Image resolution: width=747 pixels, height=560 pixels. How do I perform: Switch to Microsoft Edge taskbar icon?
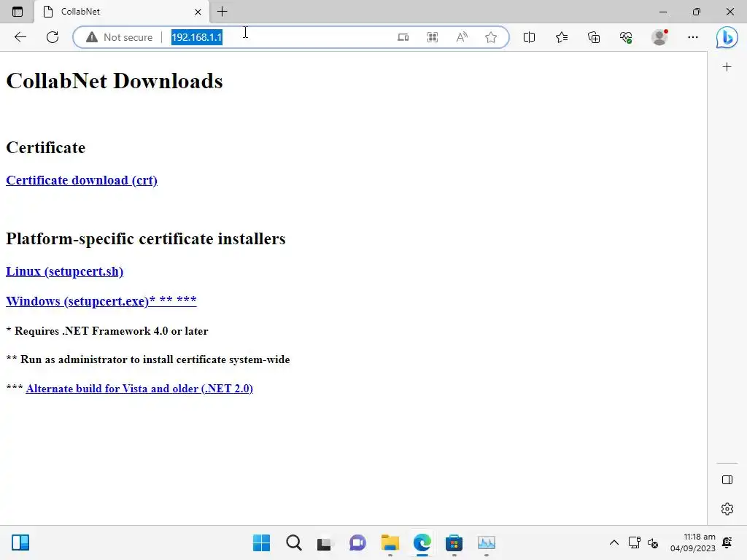(422, 542)
